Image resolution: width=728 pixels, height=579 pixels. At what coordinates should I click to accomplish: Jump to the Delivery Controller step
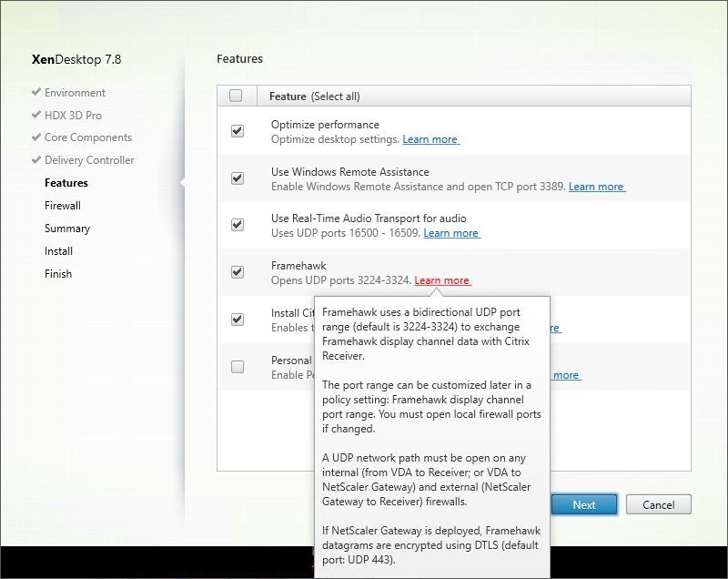89,160
